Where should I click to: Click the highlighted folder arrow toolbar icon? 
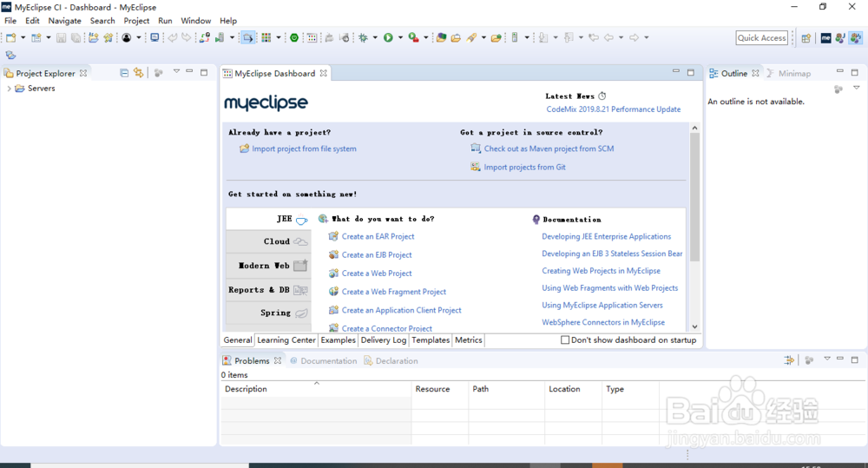[x=248, y=37]
